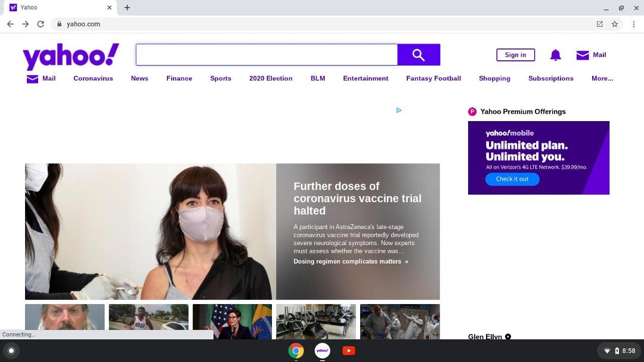The width and height of the screenshot is (644, 362).
Task: Open the News section
Action: [x=140, y=79]
